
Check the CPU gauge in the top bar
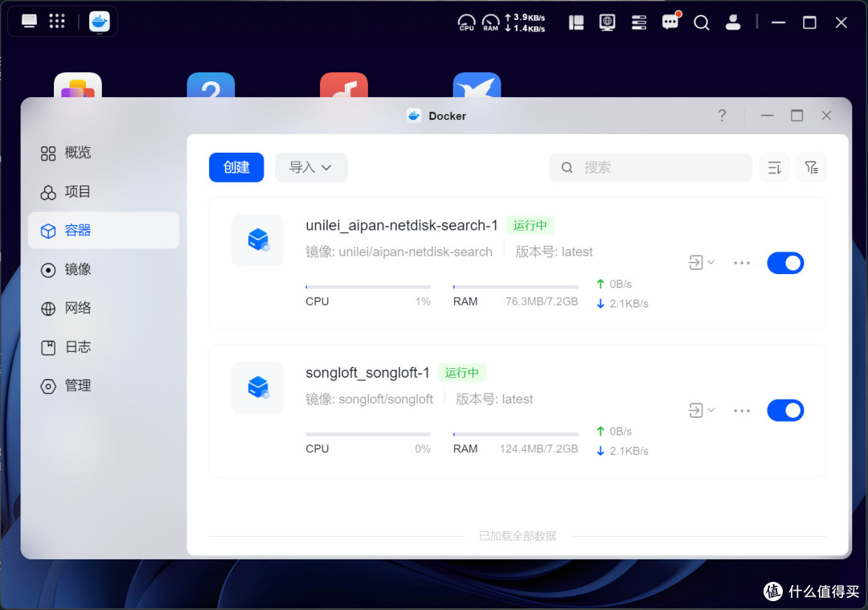467,23
